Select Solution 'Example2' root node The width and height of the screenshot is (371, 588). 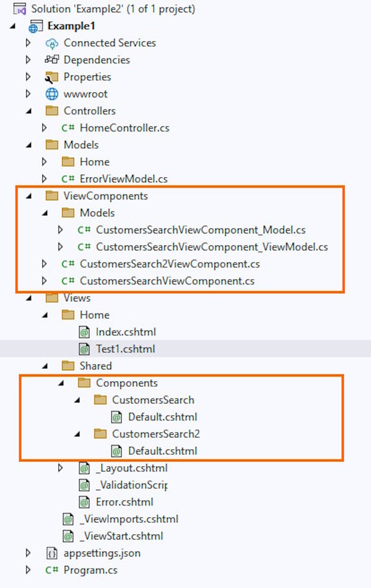pyautogui.click(x=113, y=9)
